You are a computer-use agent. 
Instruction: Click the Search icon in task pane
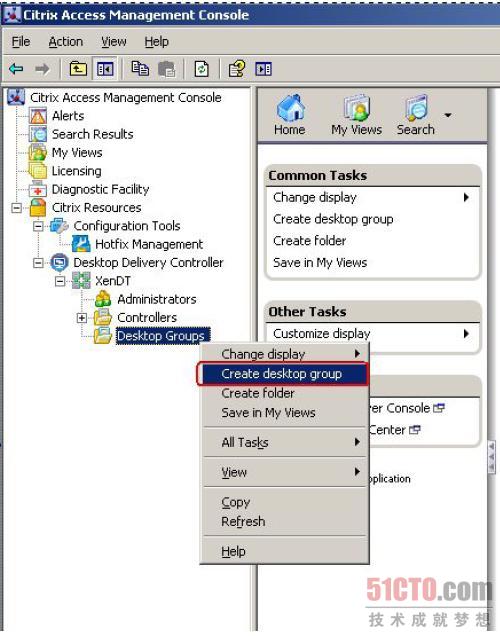(x=416, y=115)
